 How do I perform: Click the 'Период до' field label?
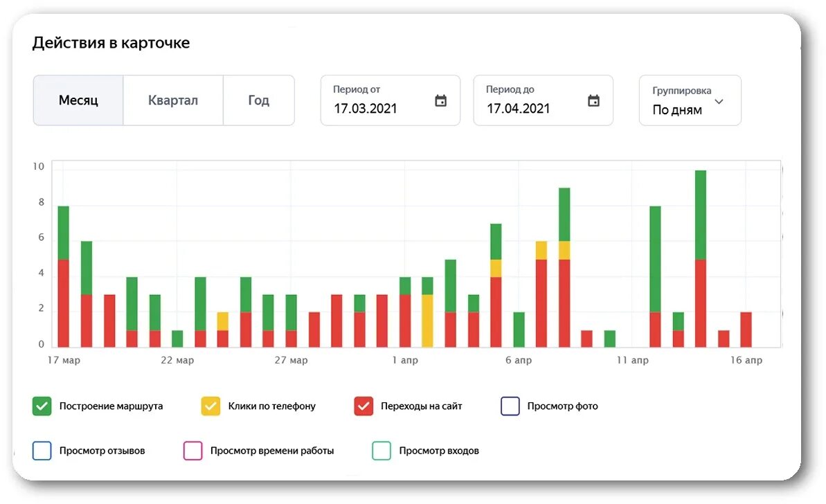[x=510, y=89]
